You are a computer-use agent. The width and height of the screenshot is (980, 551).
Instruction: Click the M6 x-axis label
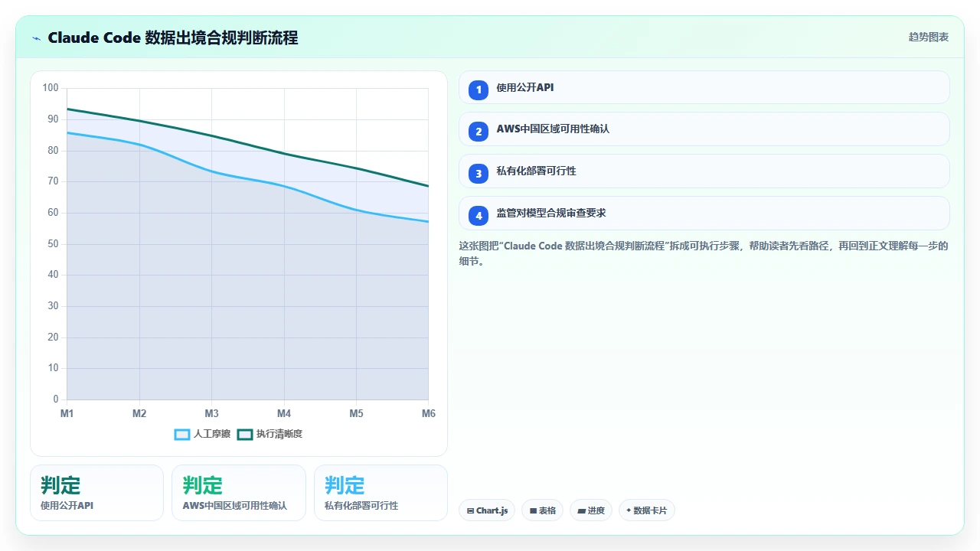click(429, 413)
